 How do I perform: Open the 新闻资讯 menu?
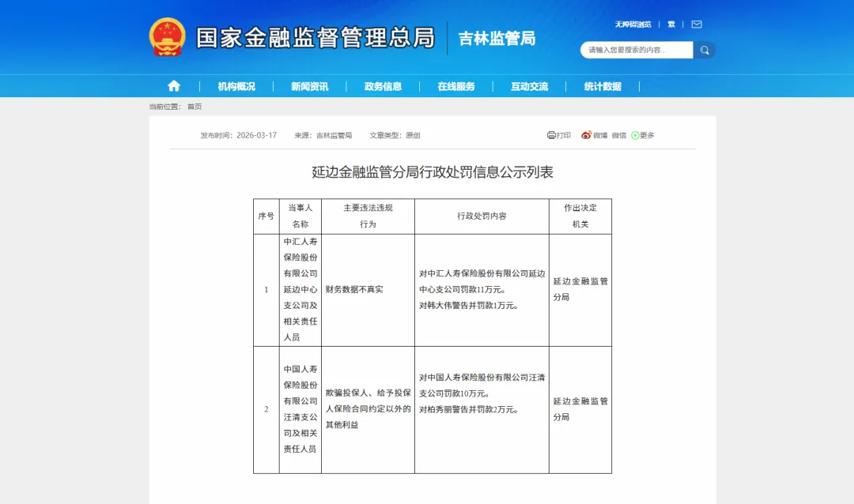click(312, 86)
